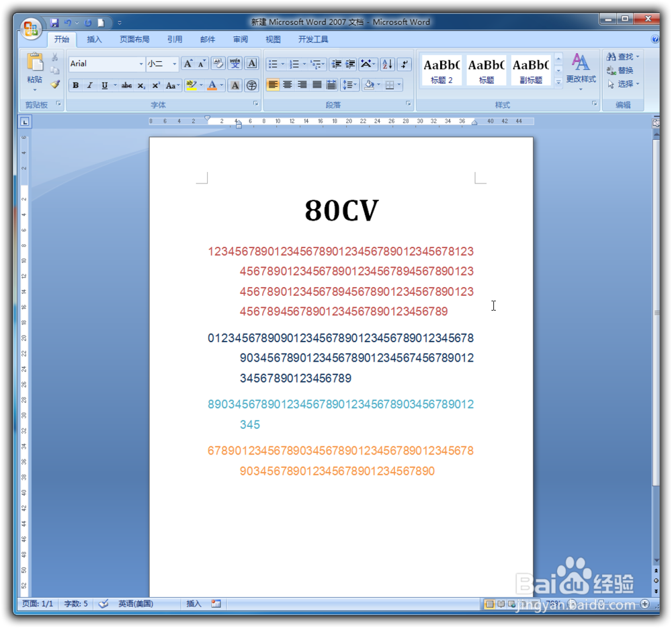Switch to the 审阅 (Review) tab

click(241, 40)
